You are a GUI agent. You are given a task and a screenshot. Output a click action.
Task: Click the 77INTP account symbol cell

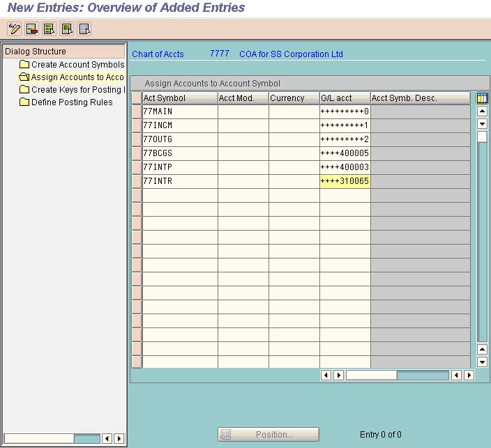(x=180, y=167)
